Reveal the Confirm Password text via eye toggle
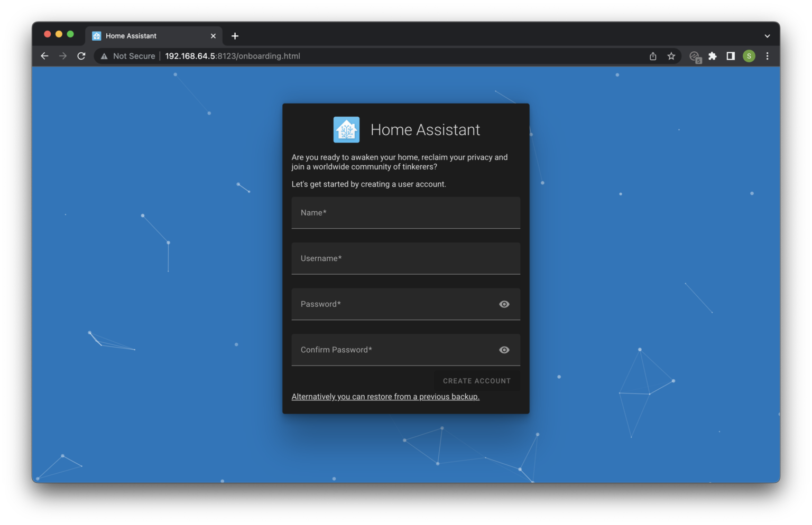 504,350
